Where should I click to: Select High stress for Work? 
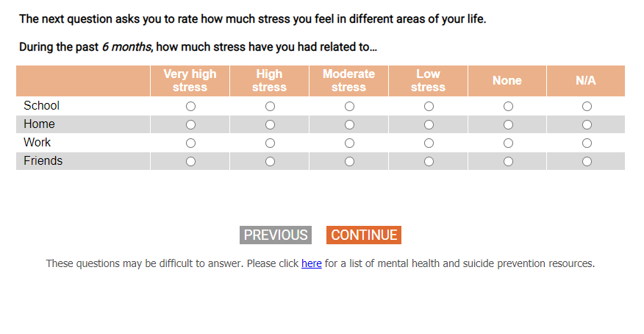[270, 143]
